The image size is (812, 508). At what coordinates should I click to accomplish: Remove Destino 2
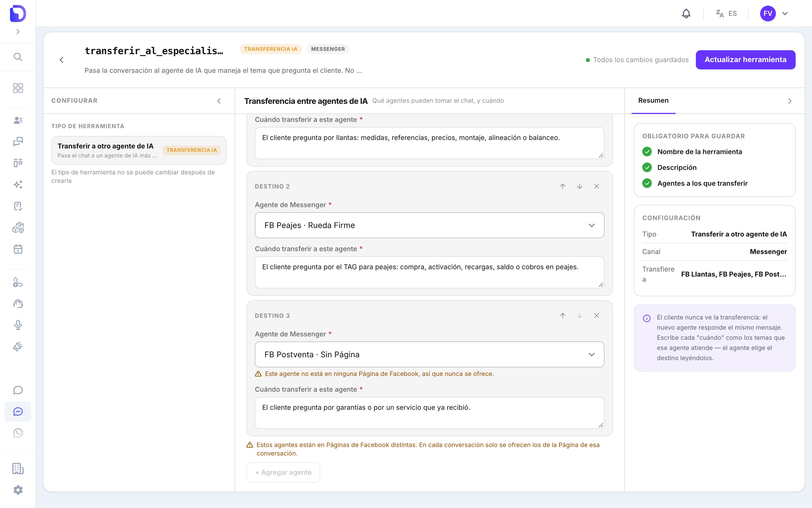[x=596, y=186]
